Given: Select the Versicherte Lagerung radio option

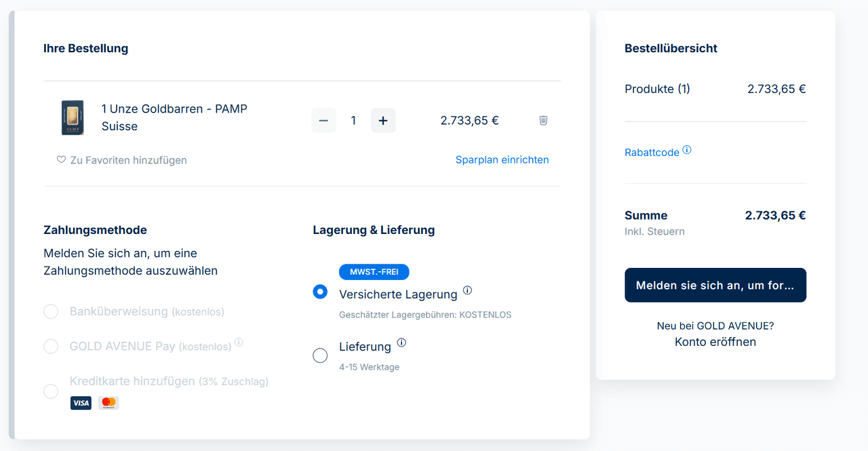Looking at the screenshot, I should [x=320, y=292].
